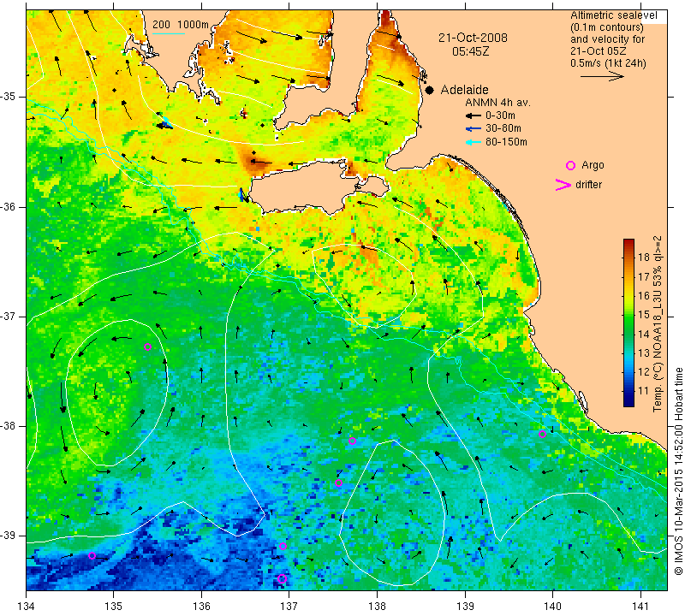
Task: Click the latitude axis label -37
Action: pyautogui.click(x=9, y=316)
